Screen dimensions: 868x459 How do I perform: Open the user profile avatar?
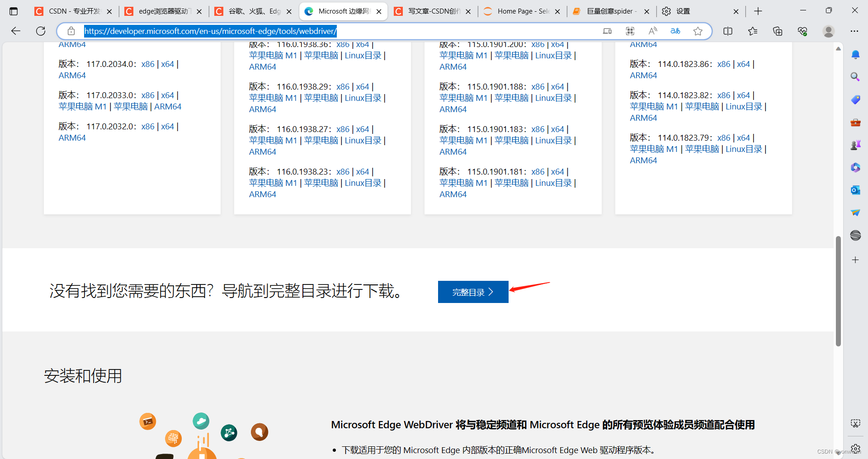tap(828, 31)
